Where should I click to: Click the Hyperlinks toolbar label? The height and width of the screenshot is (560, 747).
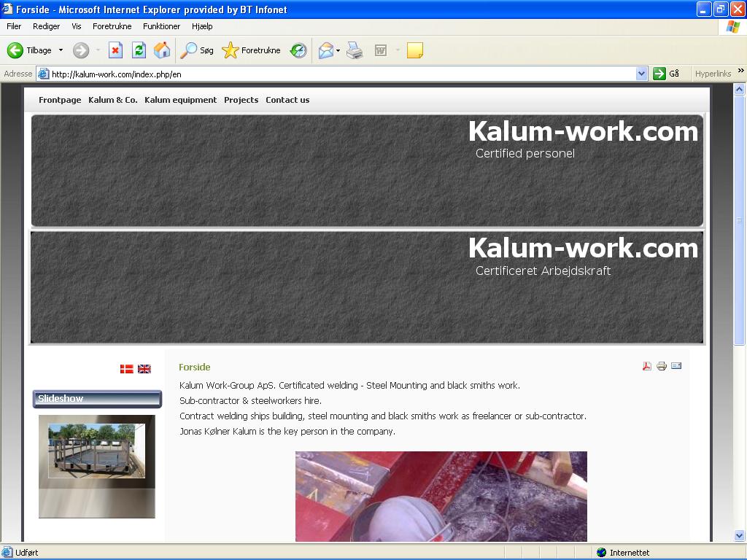[x=713, y=74]
